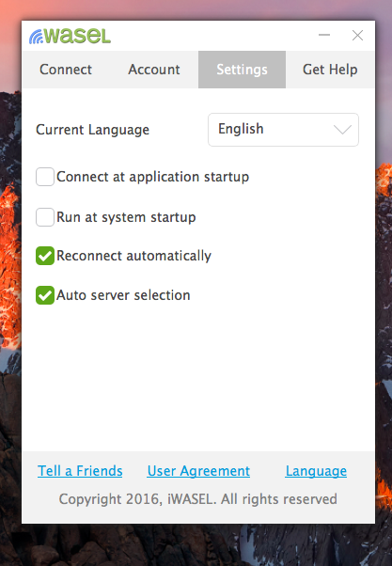Image resolution: width=392 pixels, height=566 pixels.
Task: Switch to the Connect tab
Action: (66, 70)
